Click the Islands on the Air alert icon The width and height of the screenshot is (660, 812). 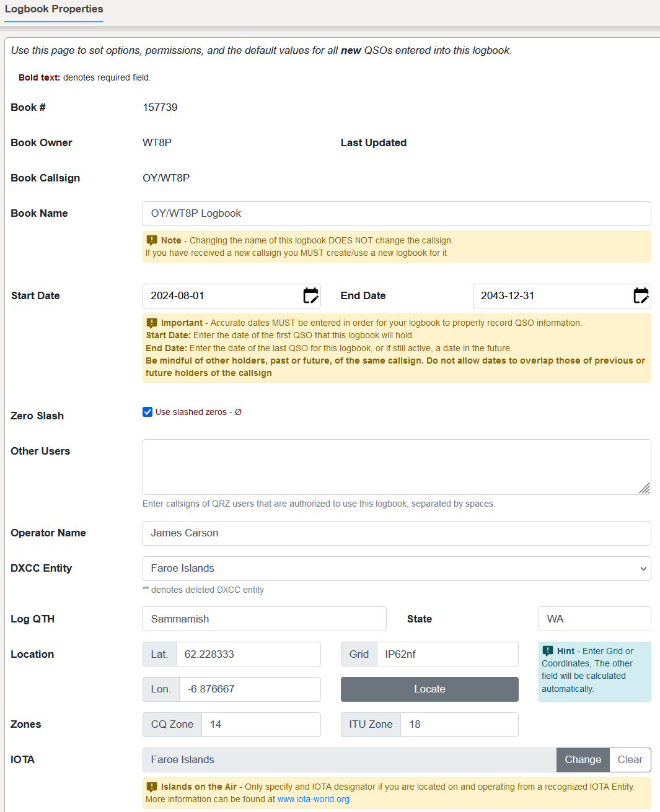click(x=151, y=787)
